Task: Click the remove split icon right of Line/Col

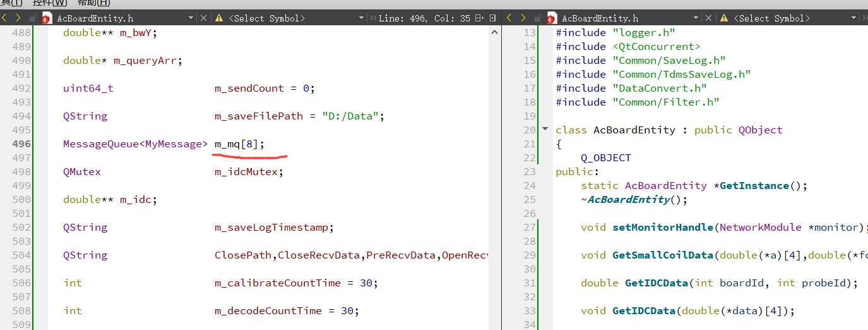Action: (x=493, y=18)
